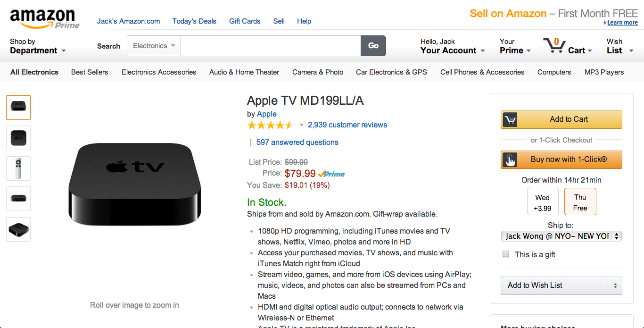The width and height of the screenshot is (644, 328).
Task: Click the cart icon on Add to Cart
Action: click(509, 119)
